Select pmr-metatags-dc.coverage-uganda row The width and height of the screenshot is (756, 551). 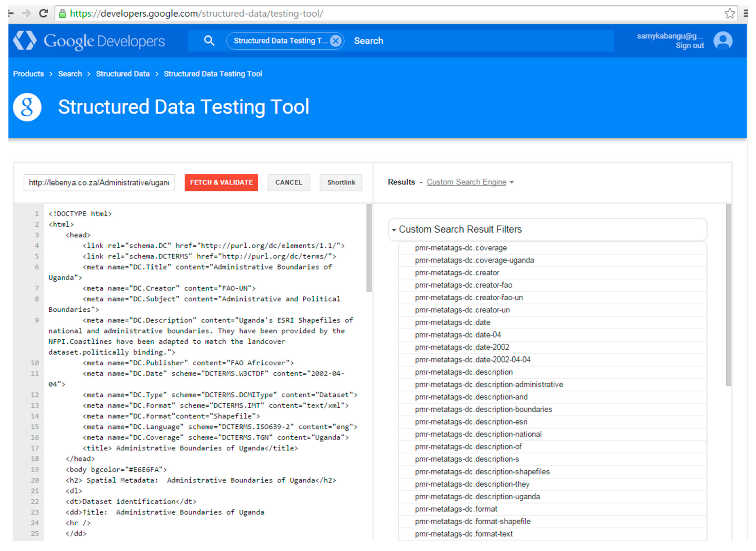[552, 260]
